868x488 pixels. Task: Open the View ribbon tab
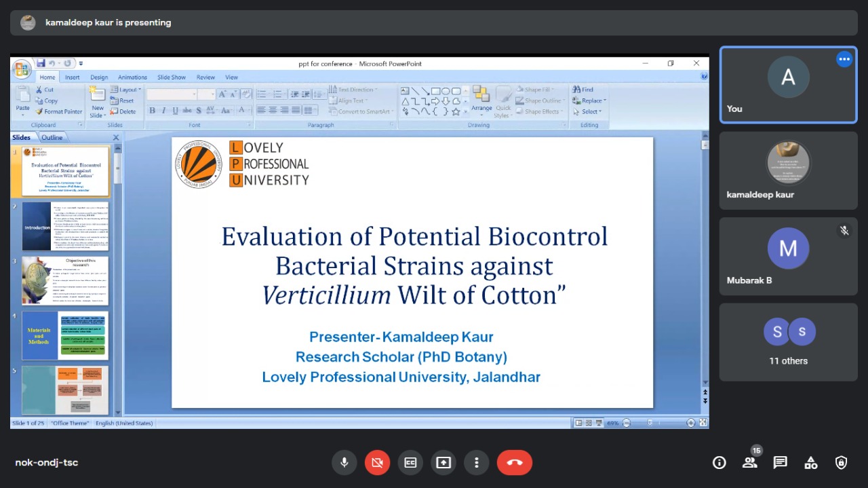(231, 77)
